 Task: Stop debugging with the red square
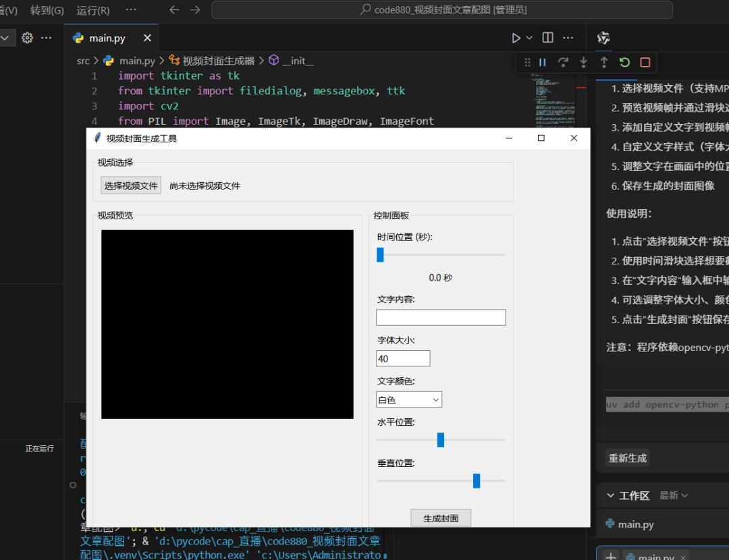[x=645, y=62]
